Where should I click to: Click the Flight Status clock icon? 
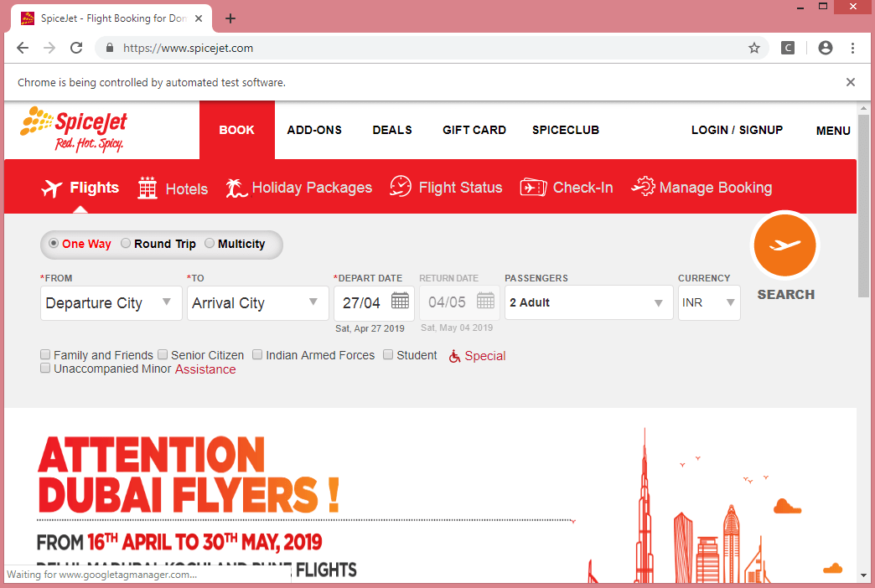(401, 186)
